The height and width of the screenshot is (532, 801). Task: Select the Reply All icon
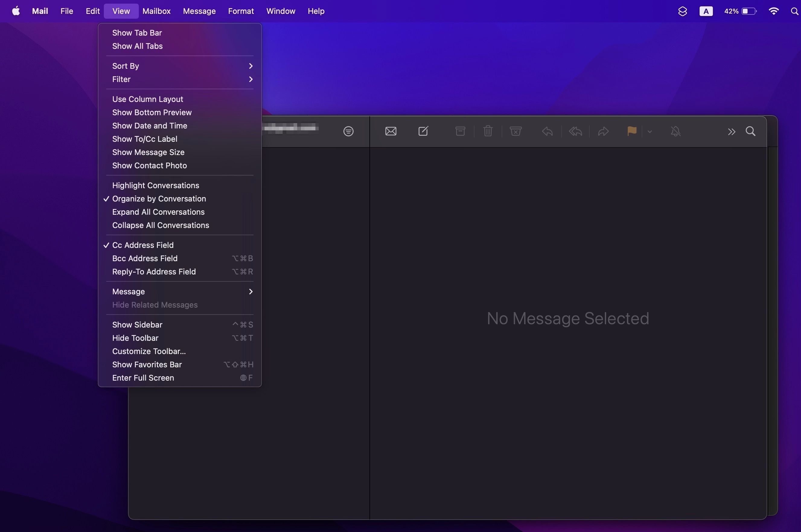click(575, 131)
